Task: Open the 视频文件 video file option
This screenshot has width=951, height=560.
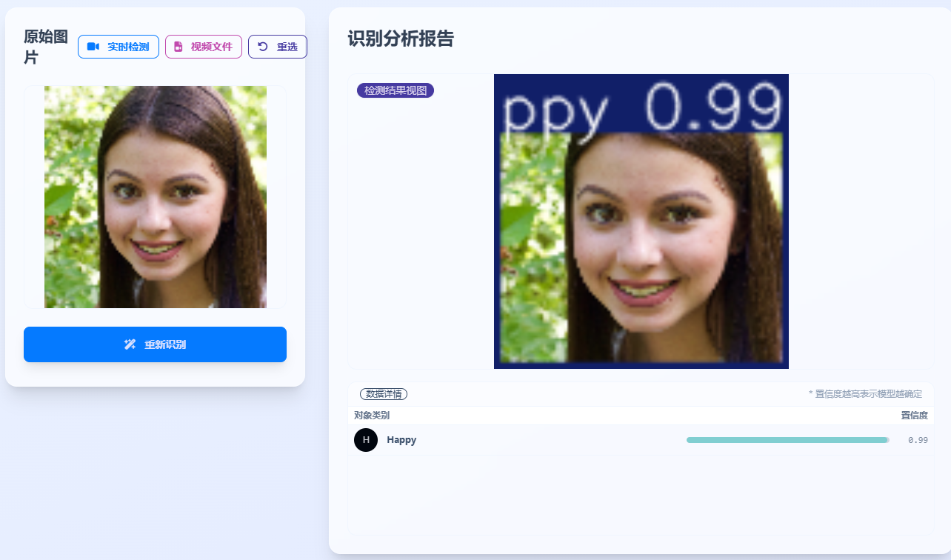Action: pos(204,47)
